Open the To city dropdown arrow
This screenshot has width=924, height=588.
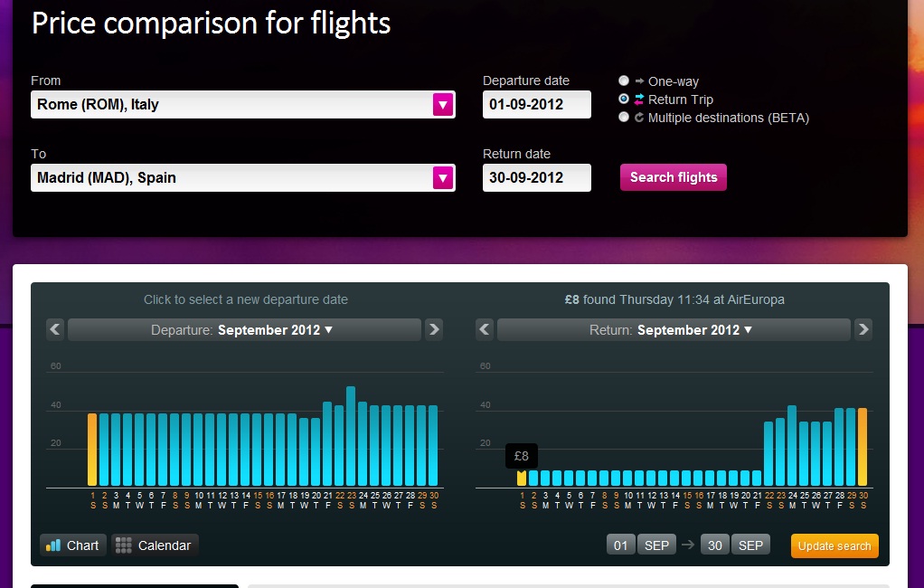coord(442,178)
